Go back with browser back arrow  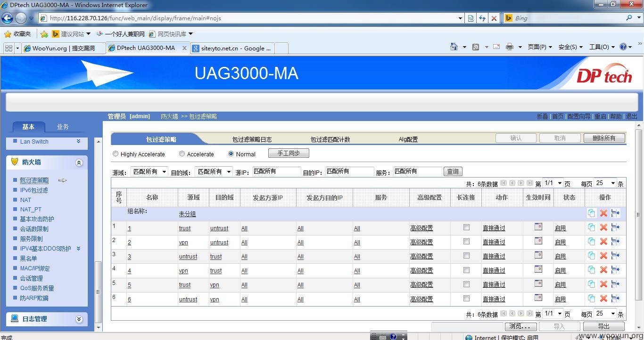tap(7, 18)
